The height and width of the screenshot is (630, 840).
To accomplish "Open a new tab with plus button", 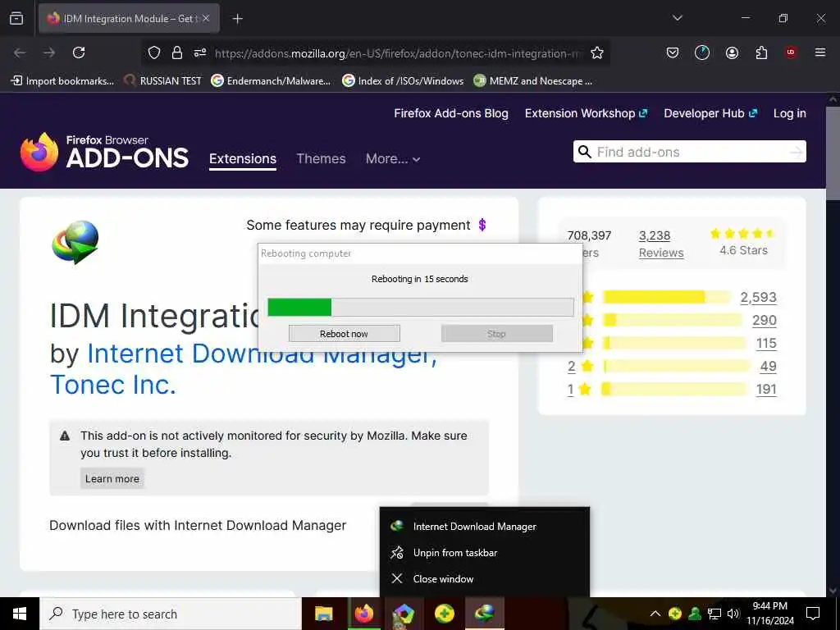I will coord(237,19).
